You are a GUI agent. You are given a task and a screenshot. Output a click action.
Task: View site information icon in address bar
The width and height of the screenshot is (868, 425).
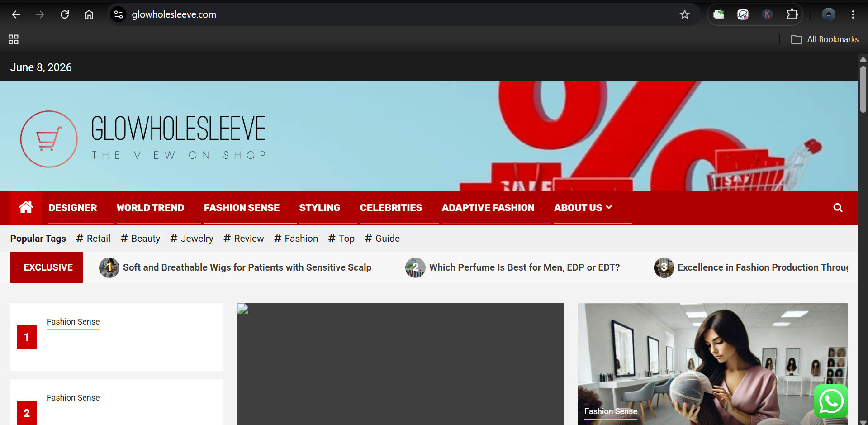click(119, 14)
